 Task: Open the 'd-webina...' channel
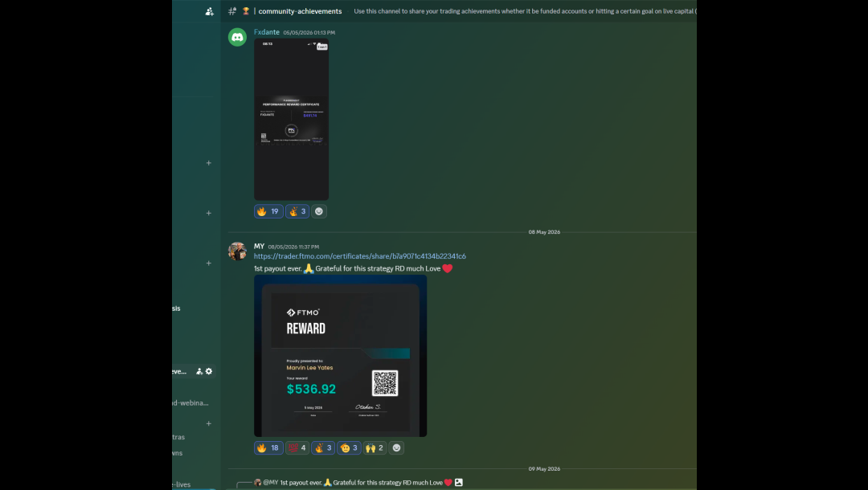coord(190,403)
